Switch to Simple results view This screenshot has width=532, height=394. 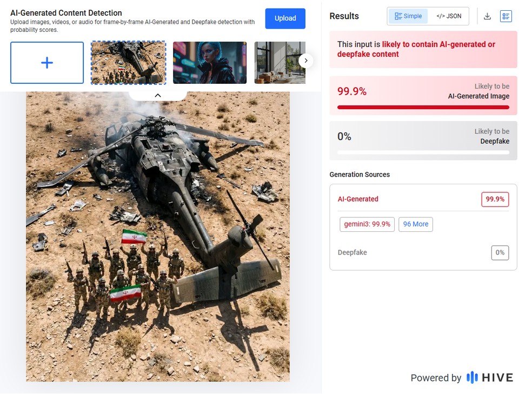(x=408, y=16)
